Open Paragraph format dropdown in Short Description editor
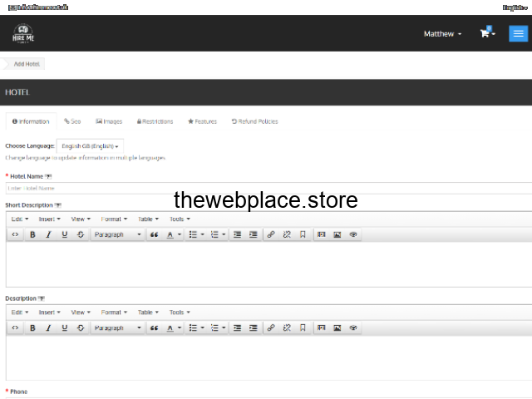Screen dimensions: 532x399 (116, 234)
